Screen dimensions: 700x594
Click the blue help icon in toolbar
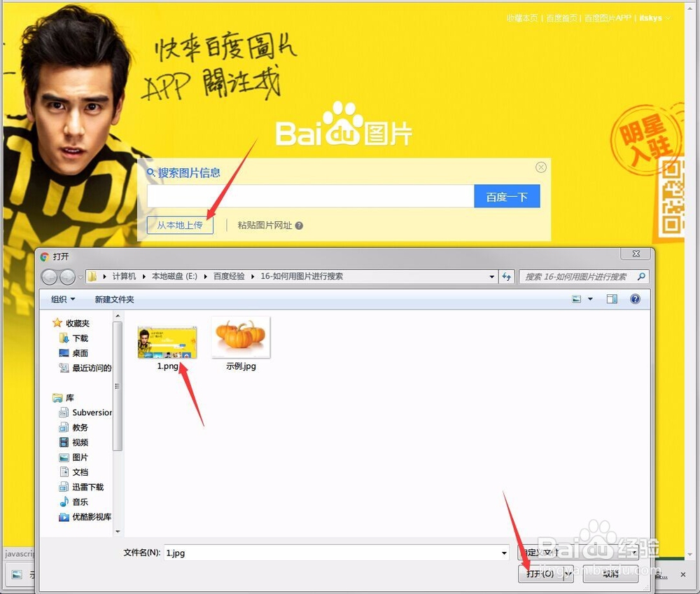pyautogui.click(x=635, y=299)
